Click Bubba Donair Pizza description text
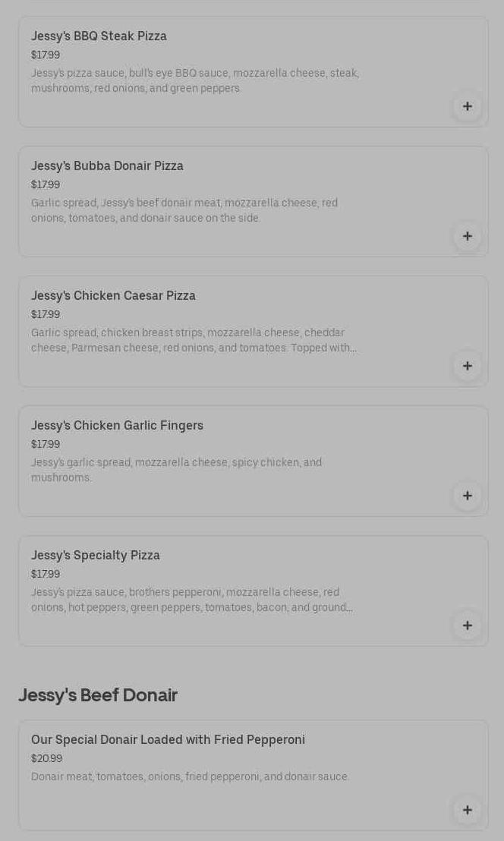Image resolution: width=504 pixels, height=841 pixels. 184,211
